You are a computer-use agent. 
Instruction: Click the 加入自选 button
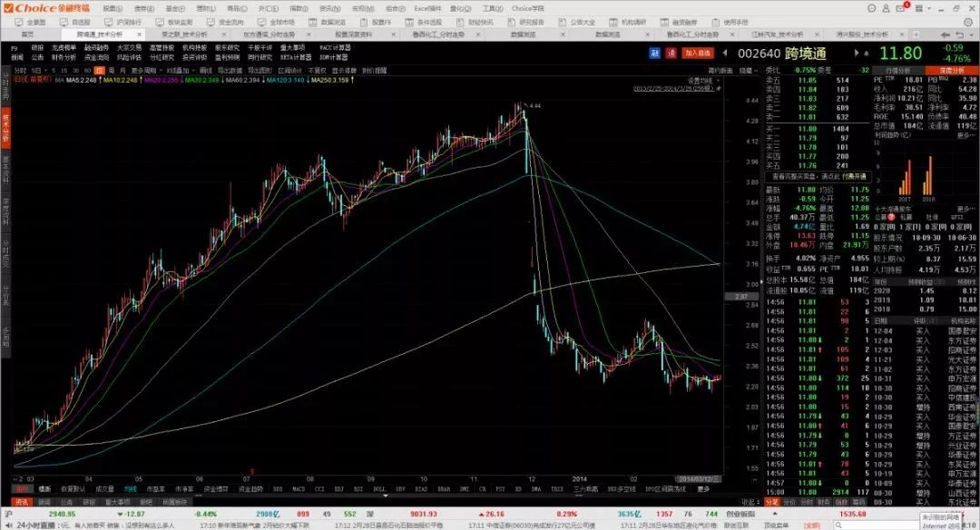tap(698, 54)
